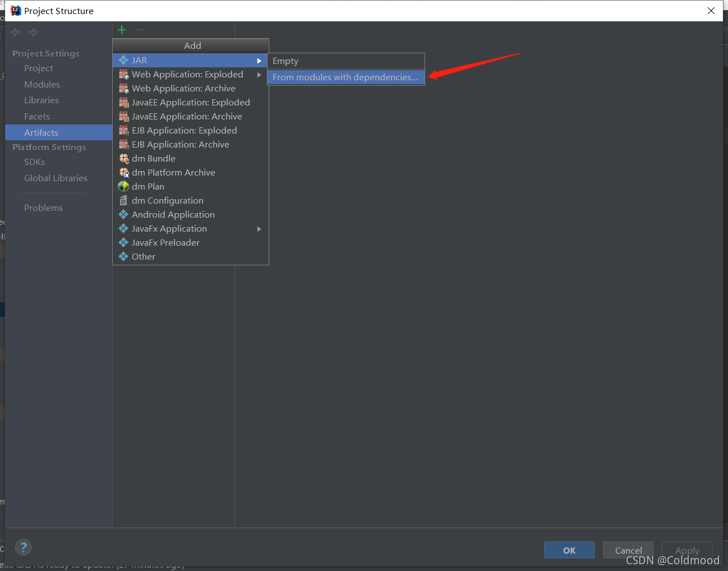Click the EJB Application: Archive icon
Image resolution: width=728 pixels, height=571 pixels.
pyautogui.click(x=123, y=144)
